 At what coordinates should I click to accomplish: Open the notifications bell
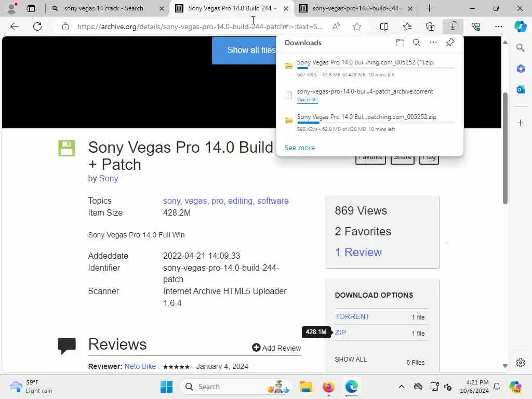coord(497,387)
